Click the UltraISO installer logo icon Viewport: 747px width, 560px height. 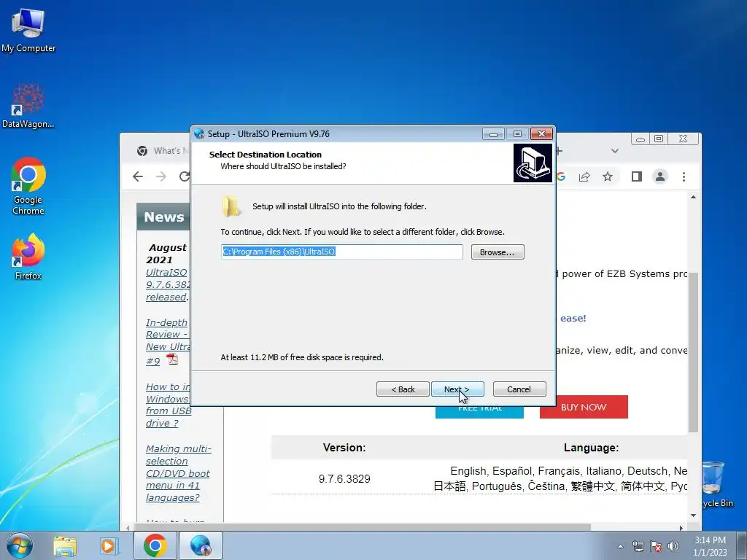click(x=533, y=163)
